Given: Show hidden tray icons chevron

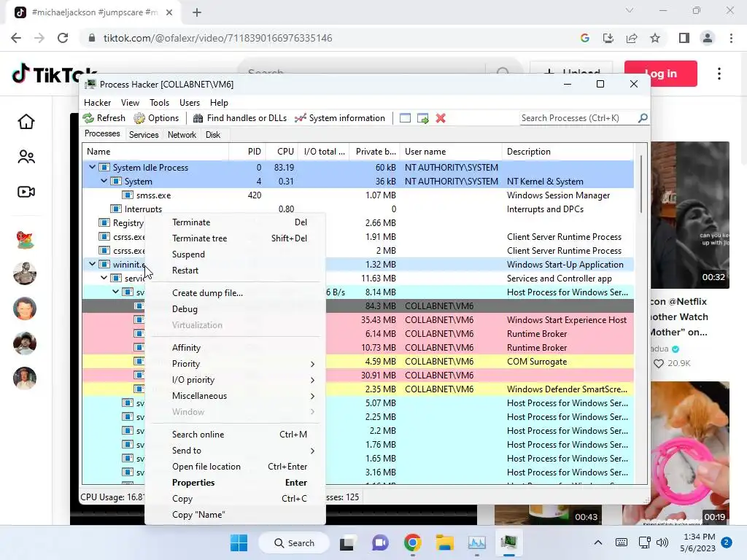Looking at the screenshot, I should [598, 542].
